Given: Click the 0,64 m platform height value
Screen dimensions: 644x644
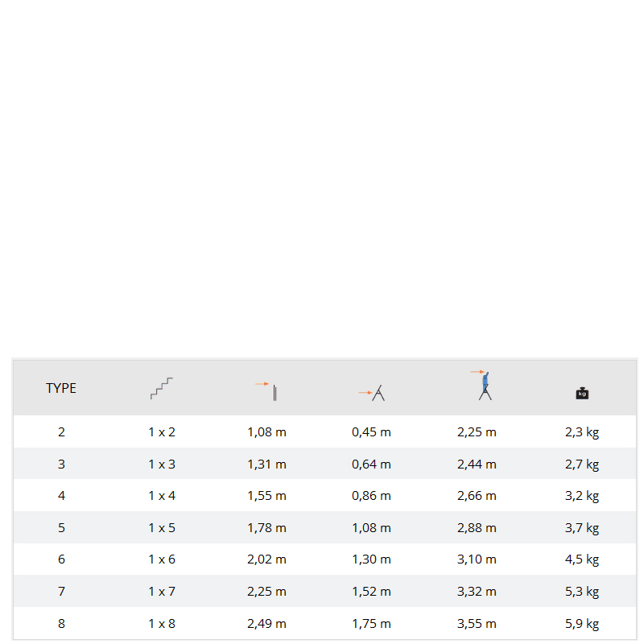Looking at the screenshot, I should 371,464.
